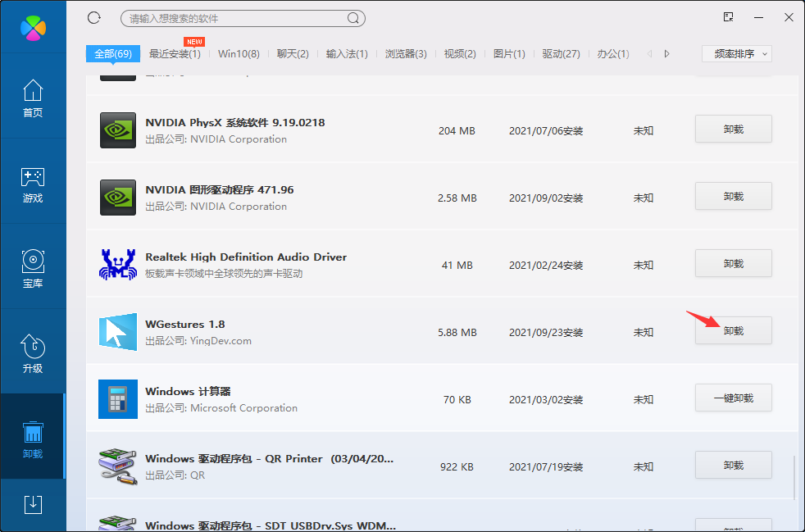The width and height of the screenshot is (805, 532).
Task: Switch to 办公(1) tab
Action: point(613,54)
